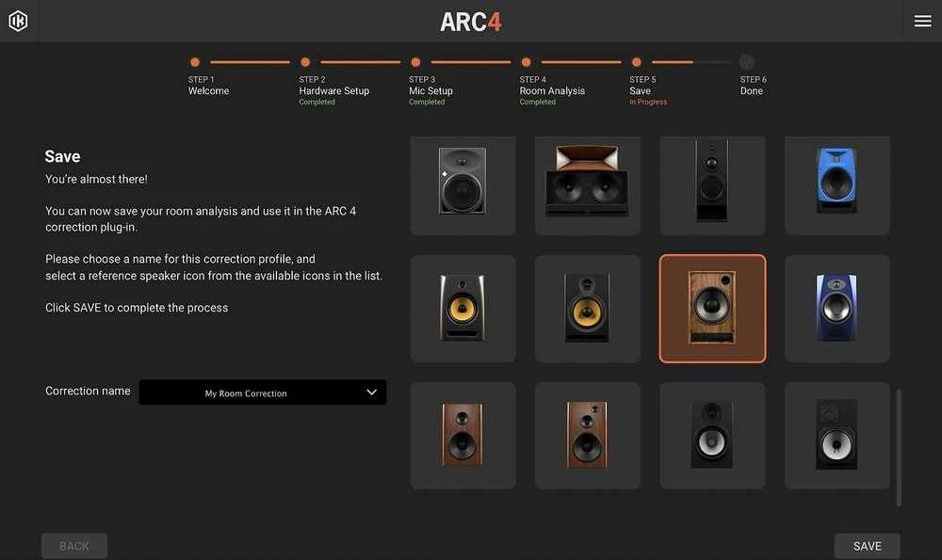Click the speaker icon list scrollbar

tap(899, 447)
